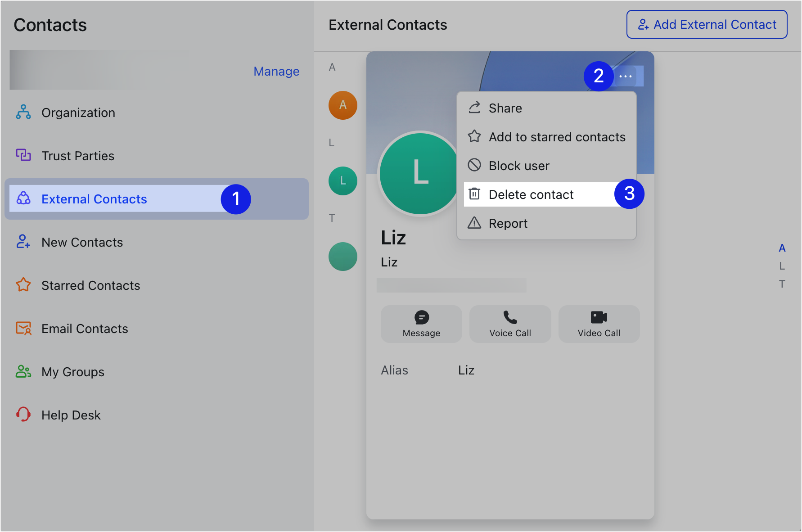Screen dimensions: 802x532
Task: Open the ellipsis options menu on Liz's card
Action: [626, 76]
